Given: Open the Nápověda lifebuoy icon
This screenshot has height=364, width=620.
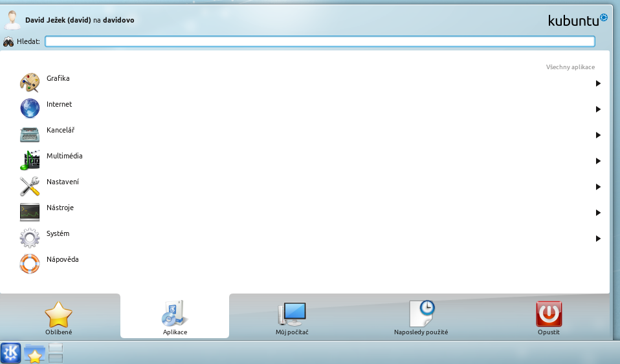Looking at the screenshot, I should click(x=30, y=264).
